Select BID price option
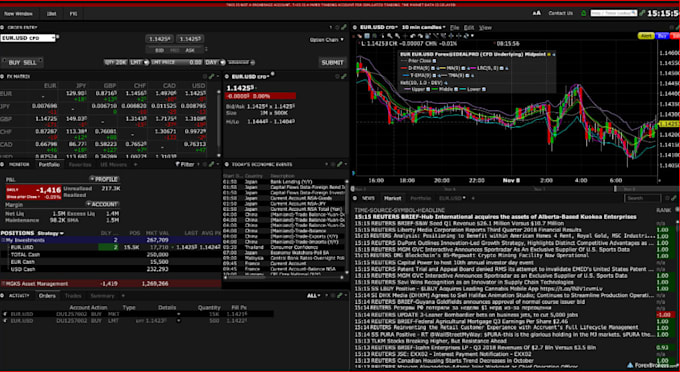This screenshot has height=372, width=680. [160, 50]
